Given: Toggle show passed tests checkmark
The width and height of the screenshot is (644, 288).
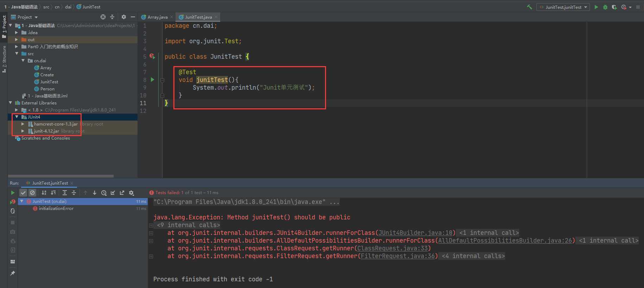Looking at the screenshot, I should (x=23, y=193).
